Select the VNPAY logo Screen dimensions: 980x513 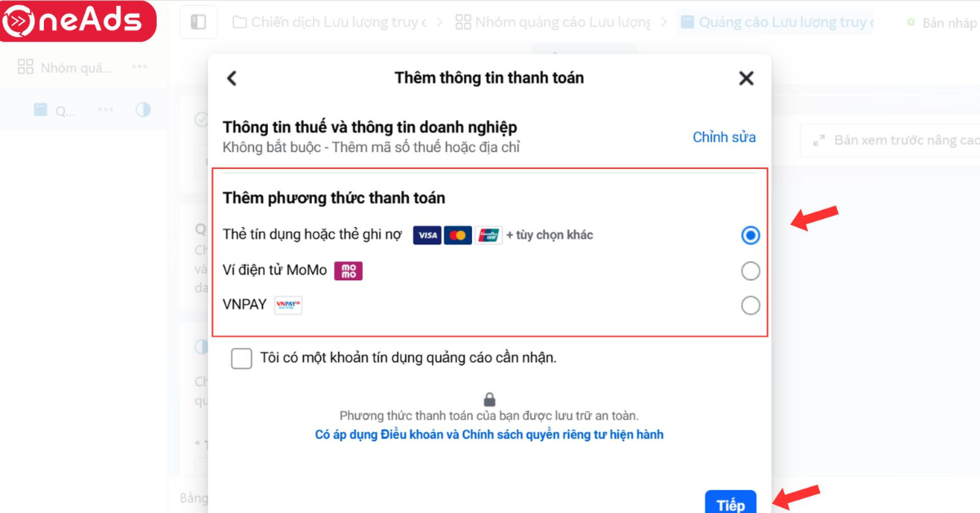288,305
